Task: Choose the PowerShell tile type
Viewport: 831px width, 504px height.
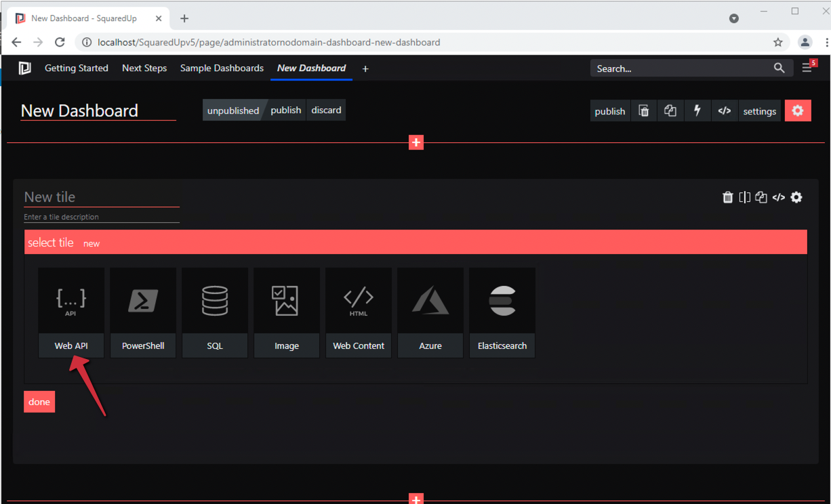Action: click(x=143, y=313)
